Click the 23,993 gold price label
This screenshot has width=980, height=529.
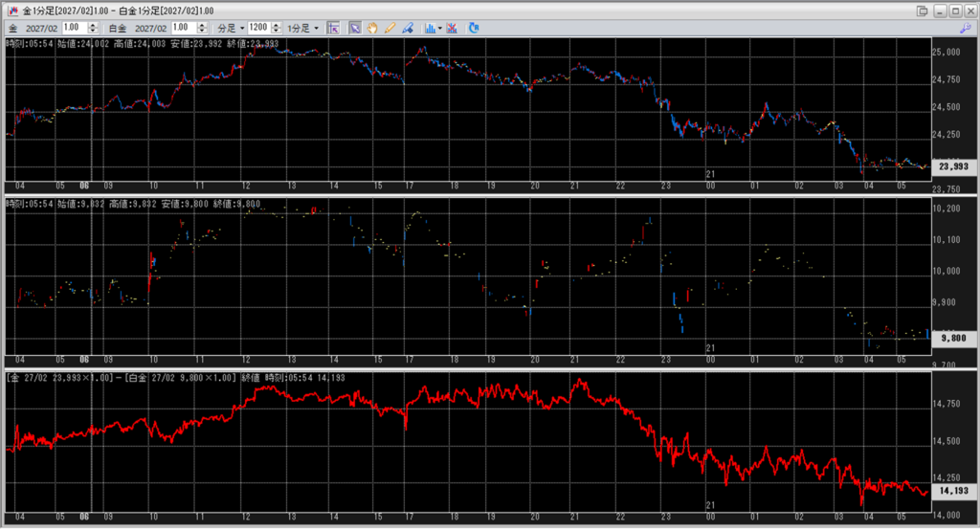pyautogui.click(x=952, y=166)
